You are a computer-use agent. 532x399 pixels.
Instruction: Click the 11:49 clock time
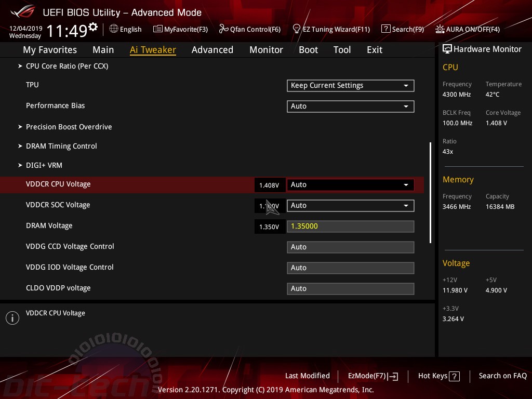(x=67, y=31)
